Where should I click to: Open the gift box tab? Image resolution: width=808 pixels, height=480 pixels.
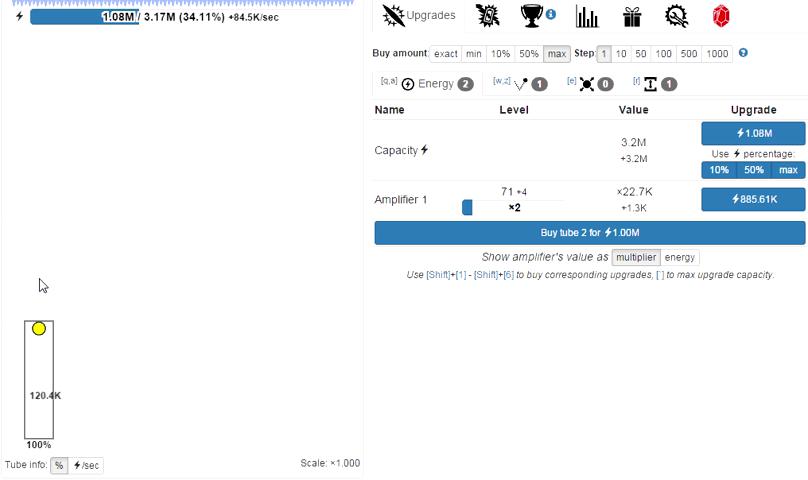(x=631, y=16)
